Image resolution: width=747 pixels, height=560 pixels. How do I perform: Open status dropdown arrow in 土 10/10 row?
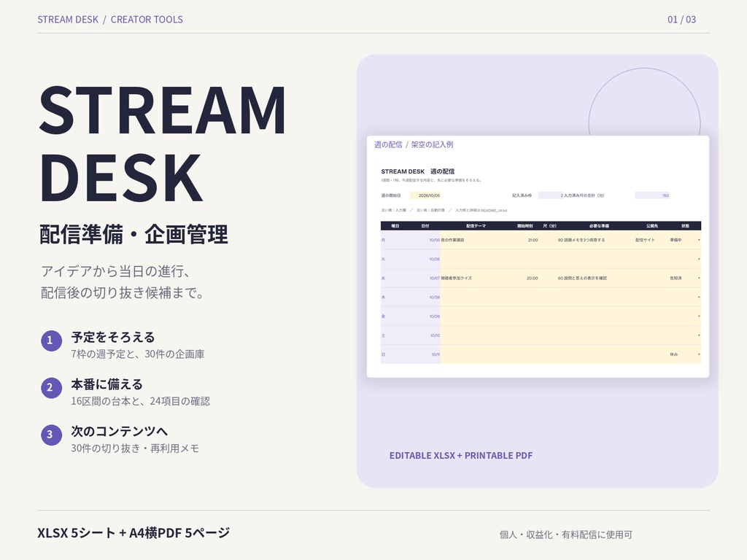[699, 335]
